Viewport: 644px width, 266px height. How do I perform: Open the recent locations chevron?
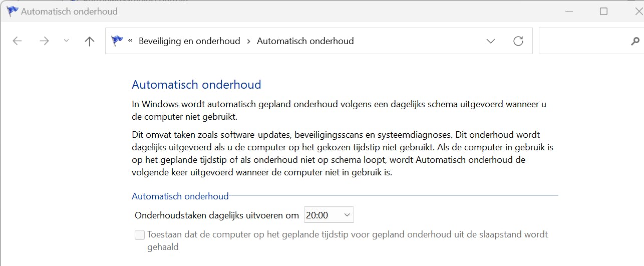[67, 41]
